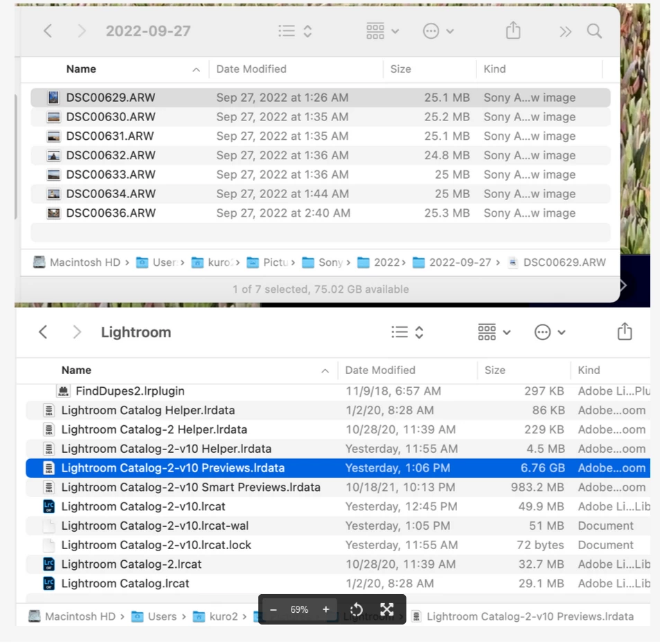
Task: Click Macintosh HD in lower path bar
Action: (72, 616)
